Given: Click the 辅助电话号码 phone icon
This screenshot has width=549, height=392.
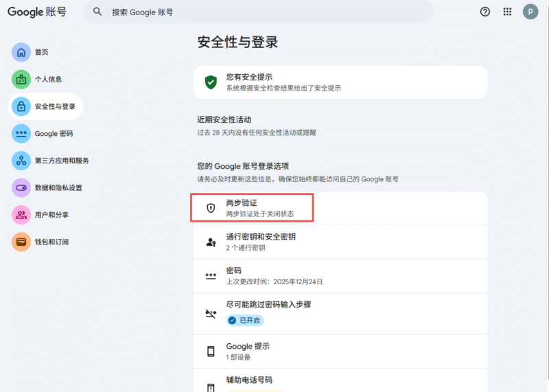Looking at the screenshot, I should tap(211, 388).
